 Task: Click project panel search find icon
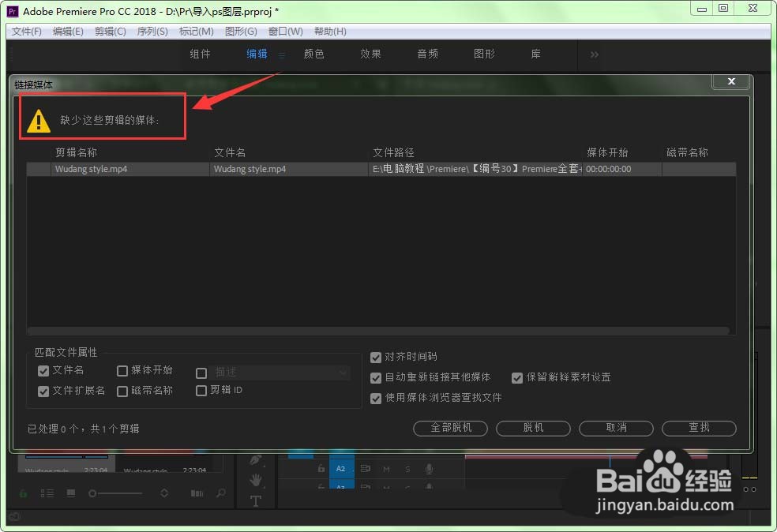click(x=221, y=493)
